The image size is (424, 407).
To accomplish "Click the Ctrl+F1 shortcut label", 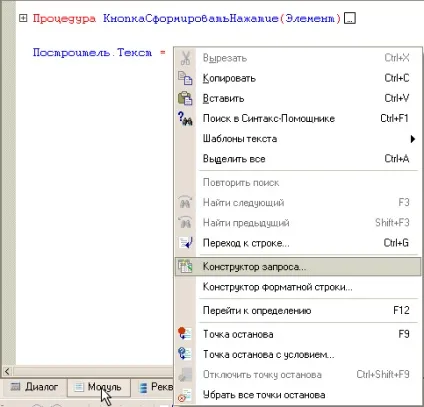I will [394, 118].
